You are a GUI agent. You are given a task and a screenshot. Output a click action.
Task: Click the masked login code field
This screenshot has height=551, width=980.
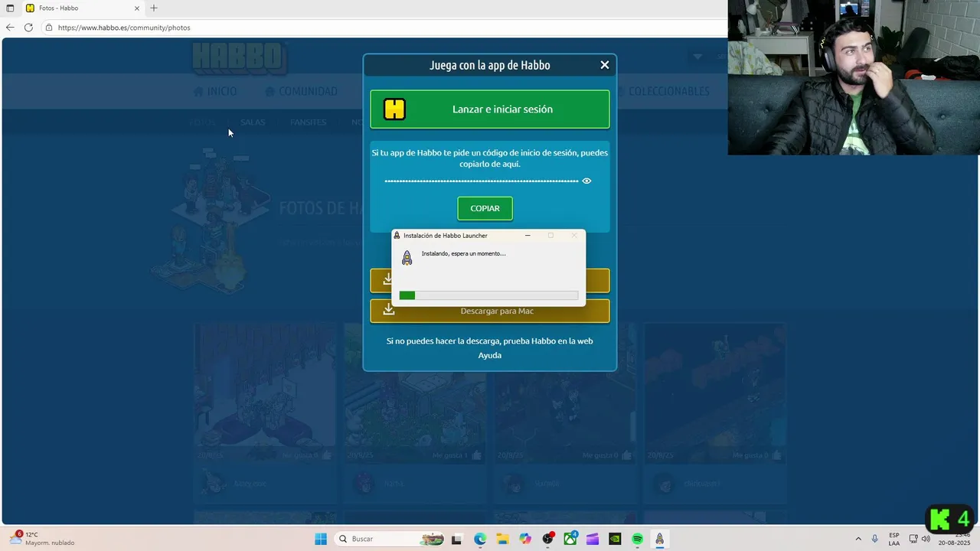tap(482, 181)
